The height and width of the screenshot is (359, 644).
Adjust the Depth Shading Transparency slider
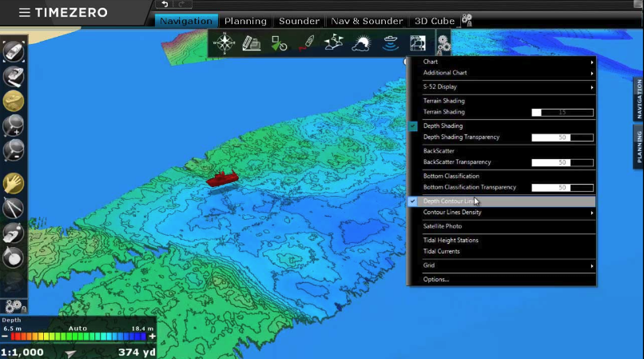pyautogui.click(x=563, y=138)
